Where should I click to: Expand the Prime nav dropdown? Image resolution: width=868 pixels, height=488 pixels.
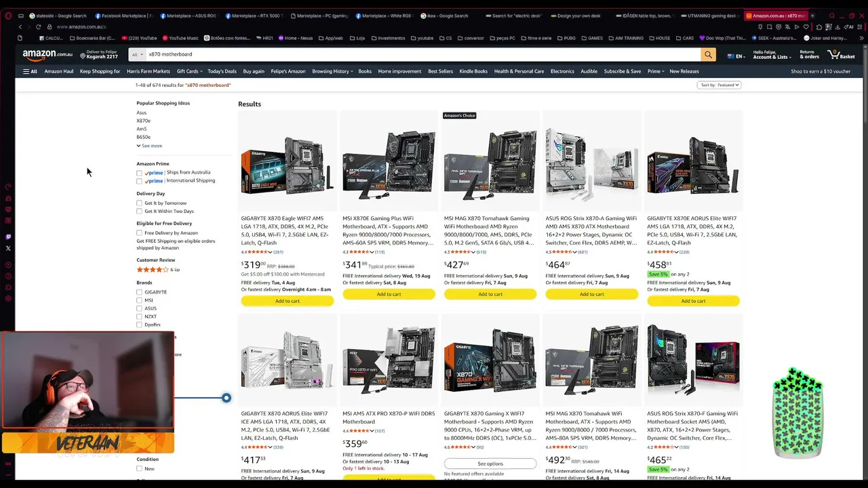655,71
